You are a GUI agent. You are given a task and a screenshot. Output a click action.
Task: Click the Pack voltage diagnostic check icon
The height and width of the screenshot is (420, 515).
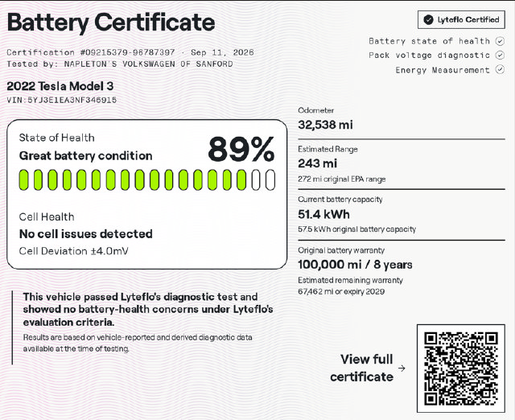tap(500, 56)
